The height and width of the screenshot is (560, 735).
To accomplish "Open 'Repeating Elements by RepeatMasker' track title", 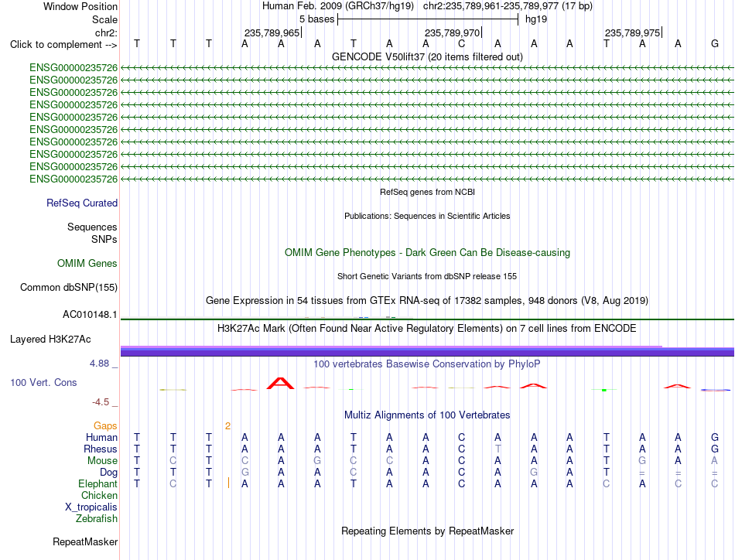I will coord(427,531).
